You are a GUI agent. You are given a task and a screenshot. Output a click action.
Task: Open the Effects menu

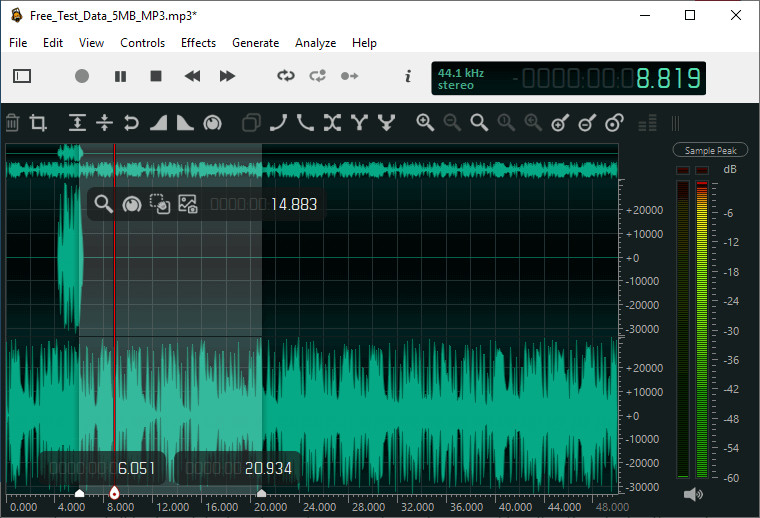(x=198, y=43)
